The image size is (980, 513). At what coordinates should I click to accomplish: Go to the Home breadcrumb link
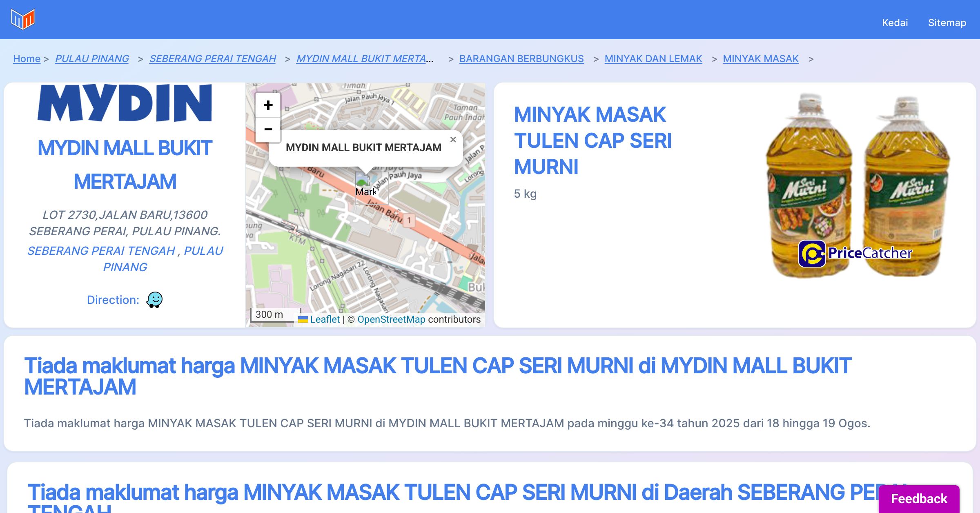[x=27, y=59]
